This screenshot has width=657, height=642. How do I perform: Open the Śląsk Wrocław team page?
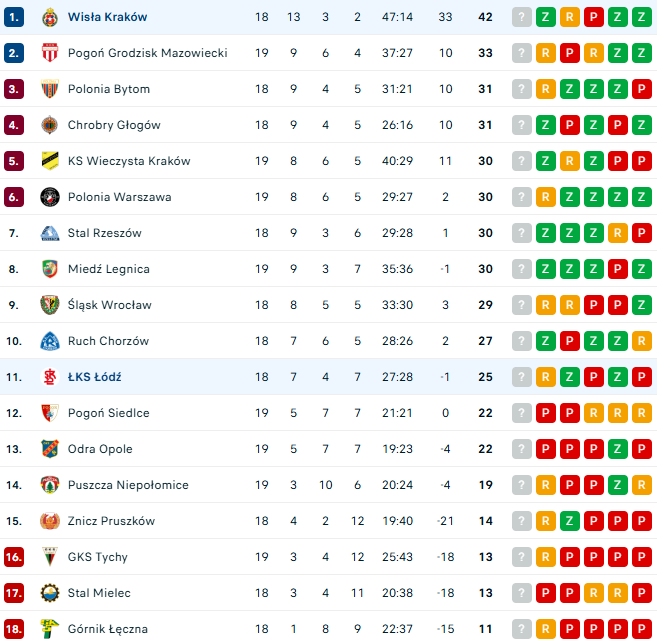tap(110, 305)
